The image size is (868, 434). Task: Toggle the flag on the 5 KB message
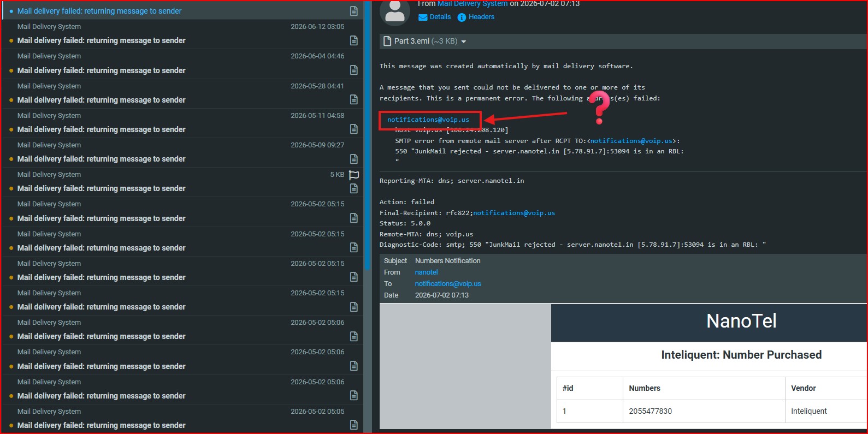[354, 175]
